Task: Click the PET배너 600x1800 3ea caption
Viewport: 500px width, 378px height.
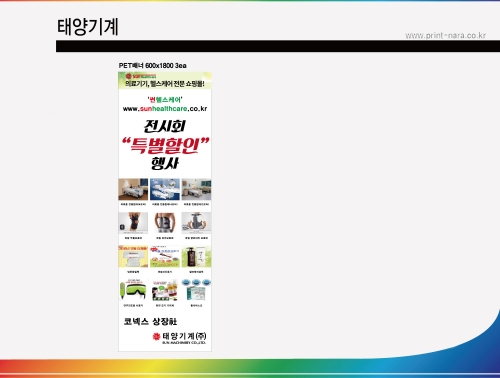Action: tap(153, 66)
